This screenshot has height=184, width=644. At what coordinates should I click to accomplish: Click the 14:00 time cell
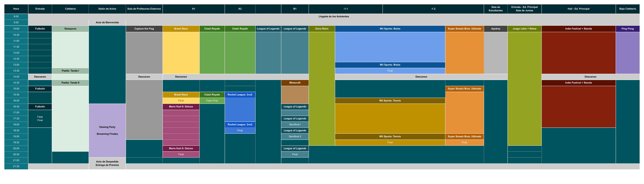[x=16, y=77]
